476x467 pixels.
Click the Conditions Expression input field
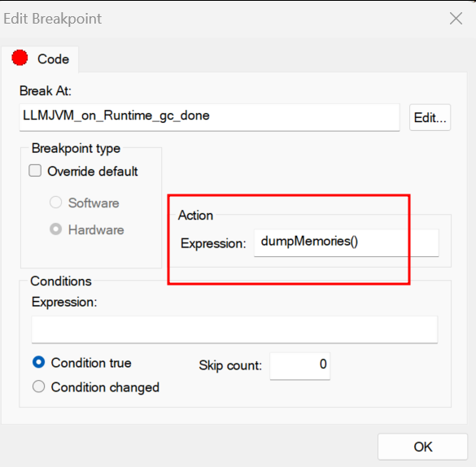click(234, 330)
